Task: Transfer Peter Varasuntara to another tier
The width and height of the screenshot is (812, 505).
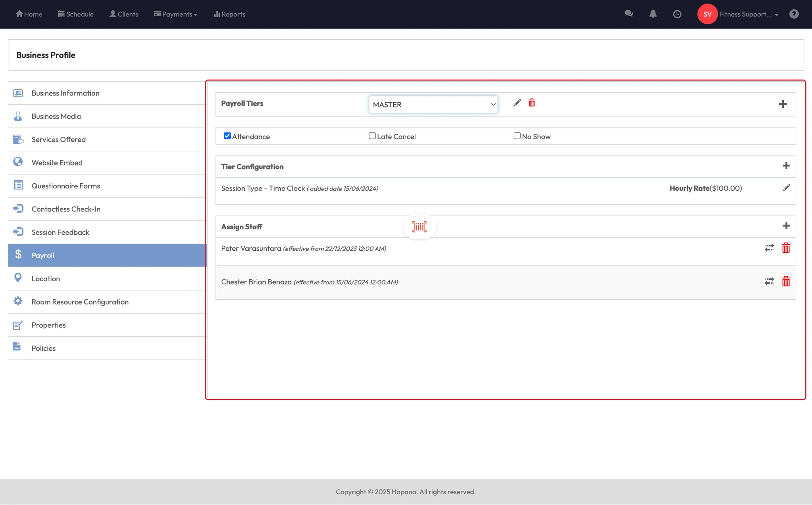Action: [769, 248]
